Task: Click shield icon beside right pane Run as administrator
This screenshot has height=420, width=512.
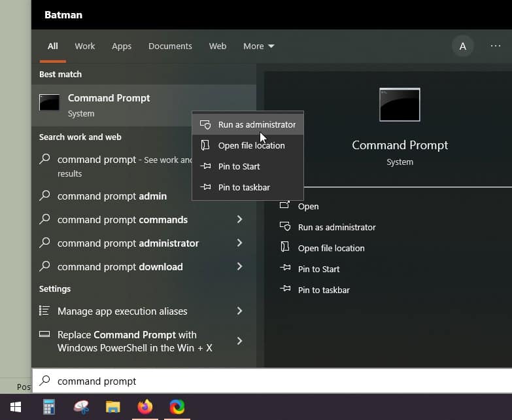Action: pyautogui.click(x=285, y=226)
